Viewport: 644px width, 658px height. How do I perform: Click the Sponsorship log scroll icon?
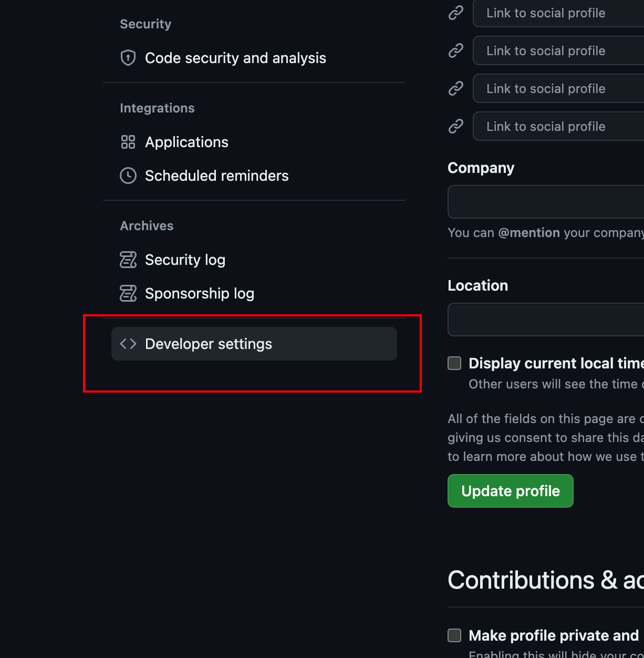(x=128, y=293)
